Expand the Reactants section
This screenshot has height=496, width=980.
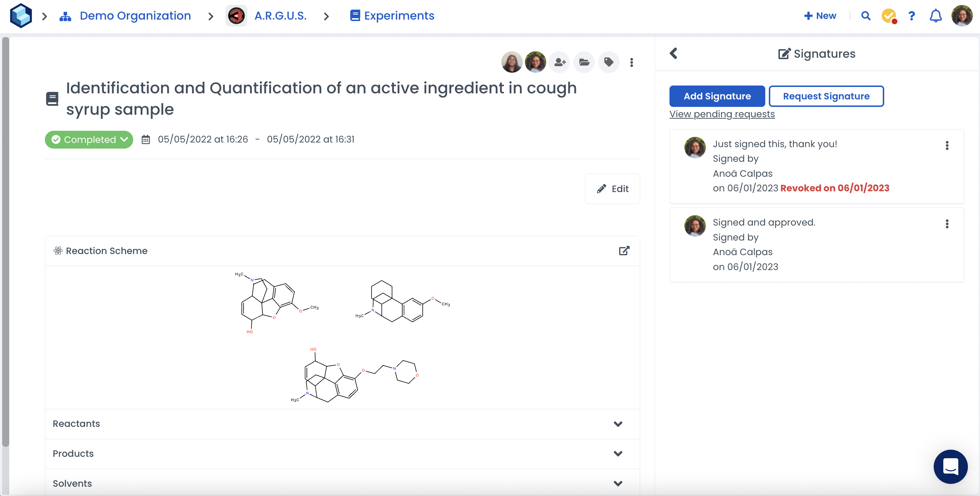(x=618, y=424)
